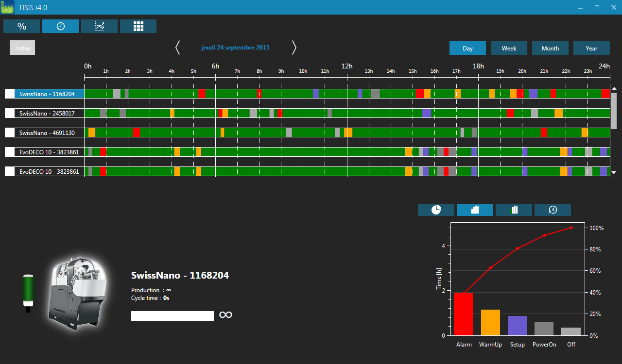Switch to the grid overview icon
Viewport: 622px width, 364px height.
(138, 26)
